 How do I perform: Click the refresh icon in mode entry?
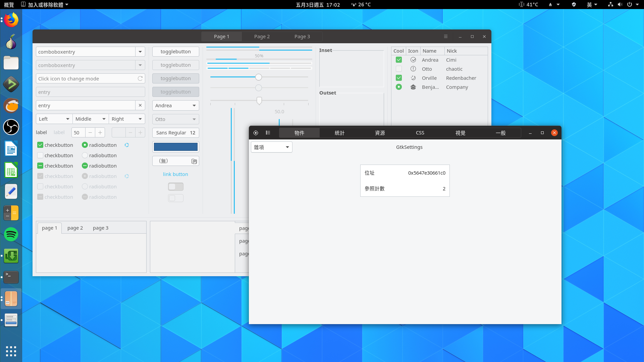tap(140, 78)
